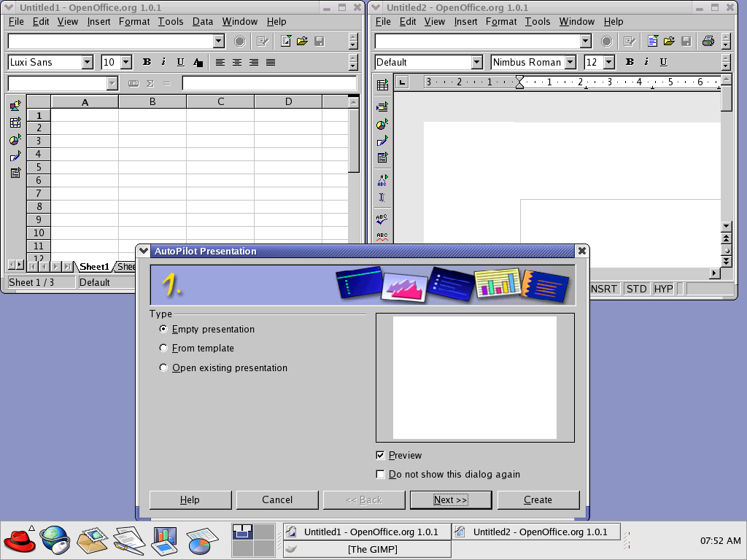Open Default paragraph style dropdown in Untitled2
The height and width of the screenshot is (560, 747).
point(477,62)
